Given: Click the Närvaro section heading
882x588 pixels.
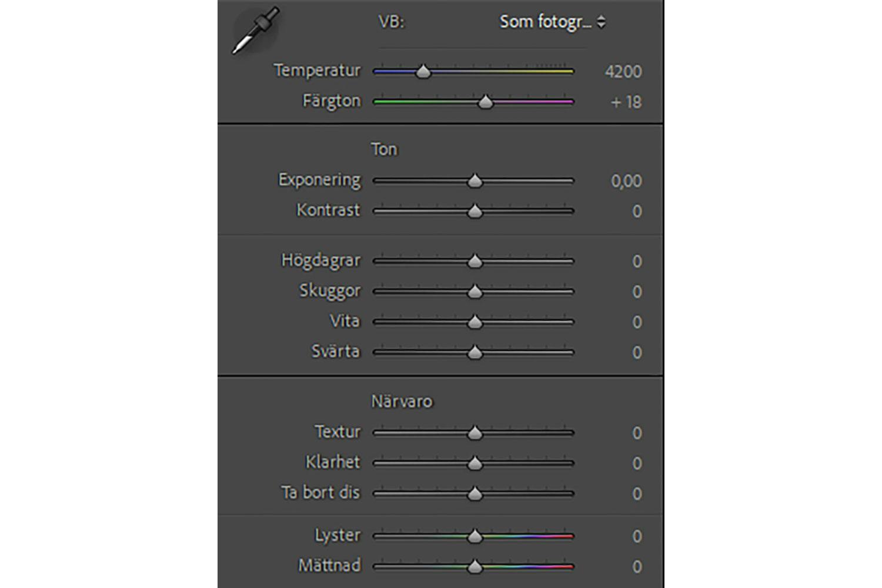Looking at the screenshot, I should 402,402.
